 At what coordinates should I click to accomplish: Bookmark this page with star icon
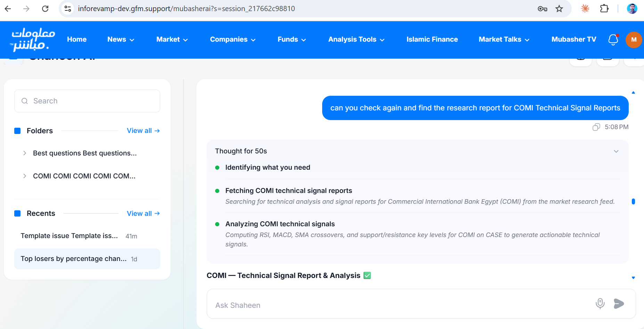559,9
